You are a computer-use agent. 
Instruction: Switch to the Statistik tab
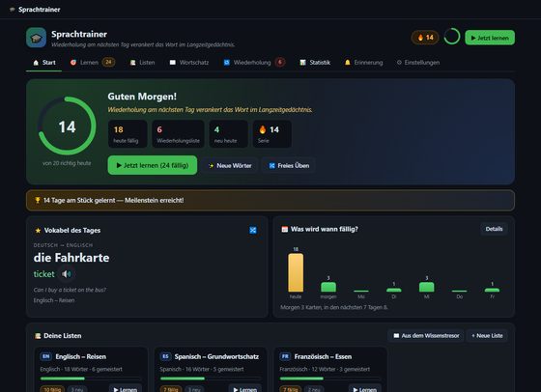315,63
